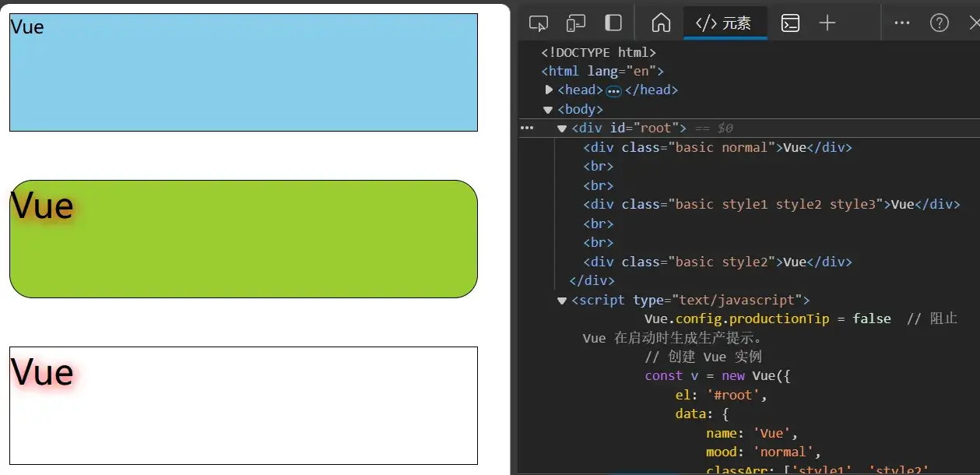Screen dimensions: 980x475
Task: Open the DevTools help icon
Action: (940, 23)
